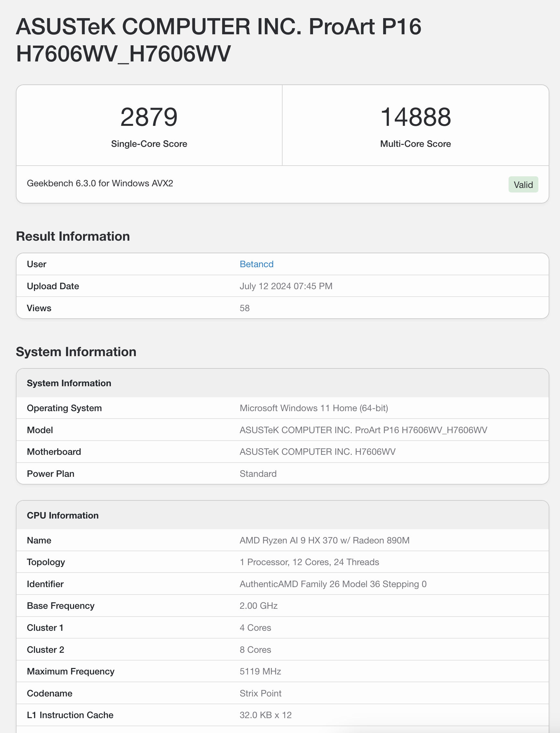The height and width of the screenshot is (733, 560).
Task: Select the multi-core score 14888
Action: pyautogui.click(x=416, y=117)
